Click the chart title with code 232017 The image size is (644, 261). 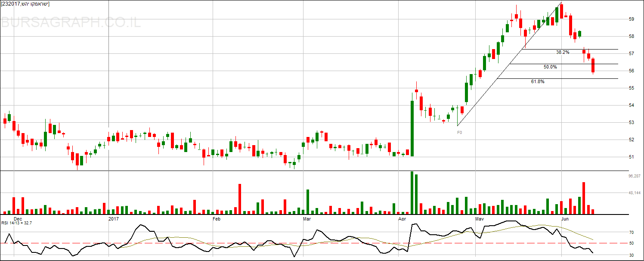tap(25, 4)
